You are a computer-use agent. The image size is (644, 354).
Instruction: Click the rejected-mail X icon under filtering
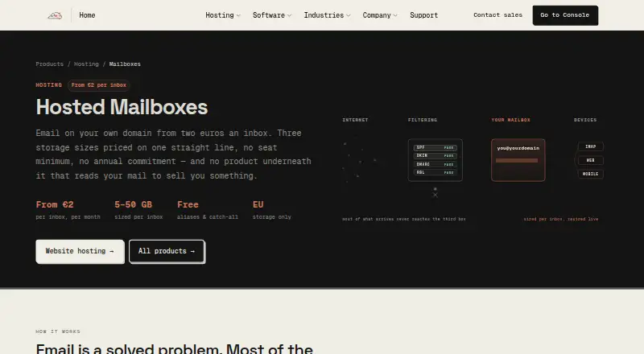[435, 195]
